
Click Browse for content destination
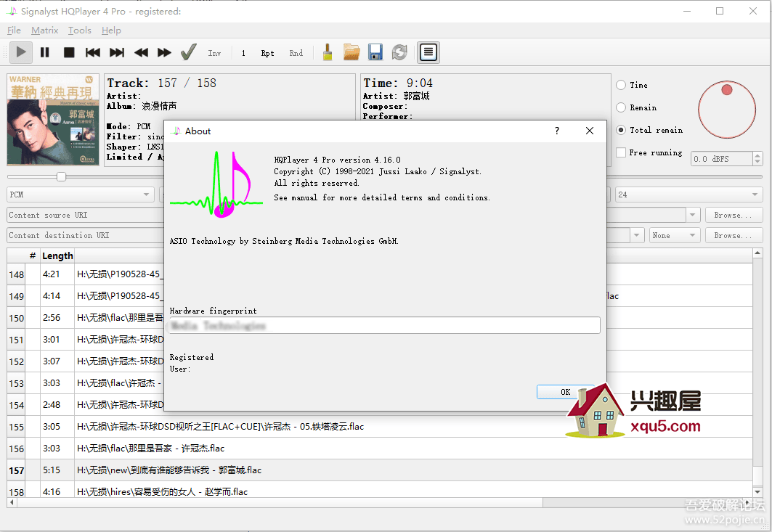[x=734, y=235]
